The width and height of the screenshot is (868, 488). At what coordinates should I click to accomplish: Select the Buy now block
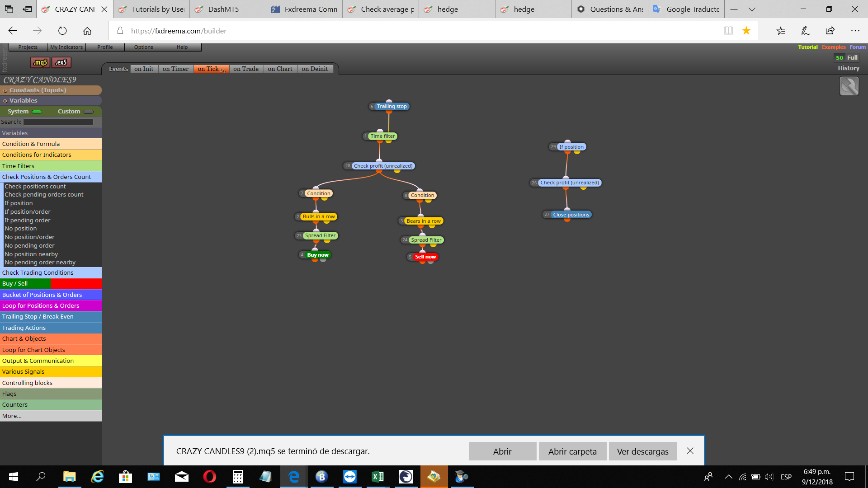pyautogui.click(x=318, y=255)
